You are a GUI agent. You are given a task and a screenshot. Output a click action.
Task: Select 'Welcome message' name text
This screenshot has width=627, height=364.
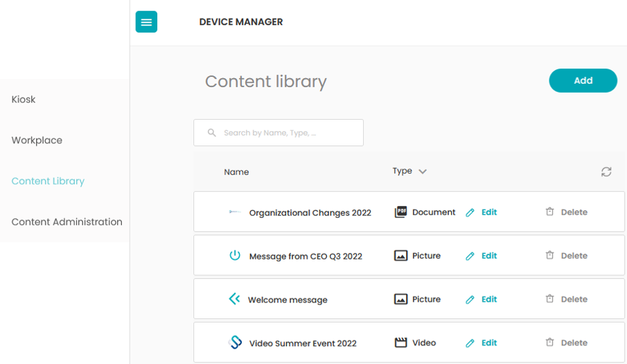click(x=288, y=300)
